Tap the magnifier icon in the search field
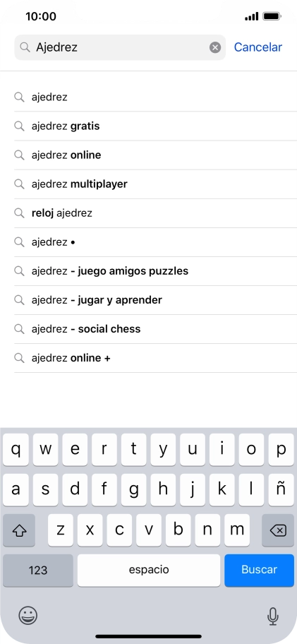Viewport: 297px width, 644px height. 25,47
